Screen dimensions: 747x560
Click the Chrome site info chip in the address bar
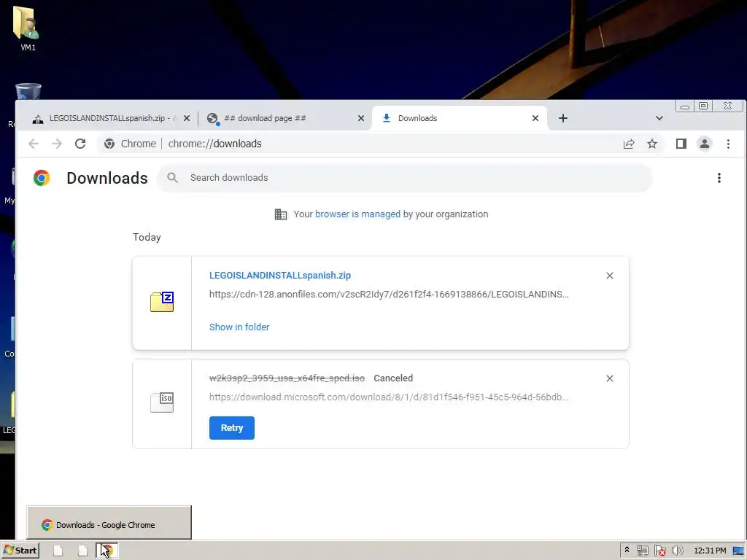click(130, 144)
